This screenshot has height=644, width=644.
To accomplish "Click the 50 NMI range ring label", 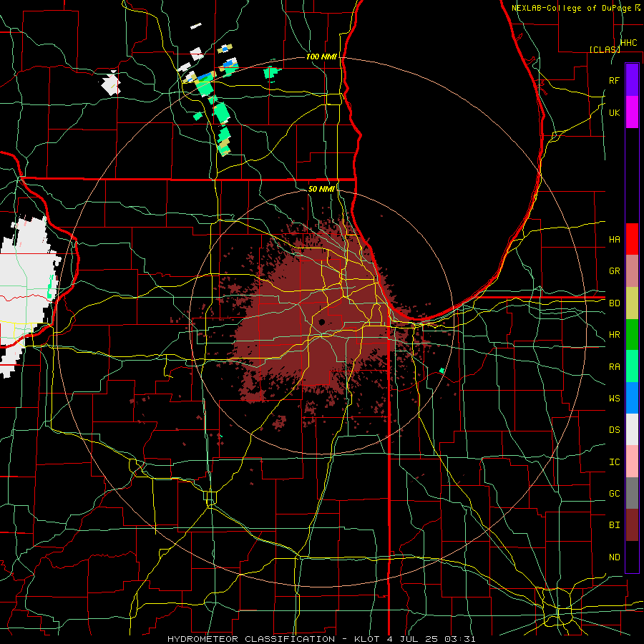I will (x=321, y=189).
